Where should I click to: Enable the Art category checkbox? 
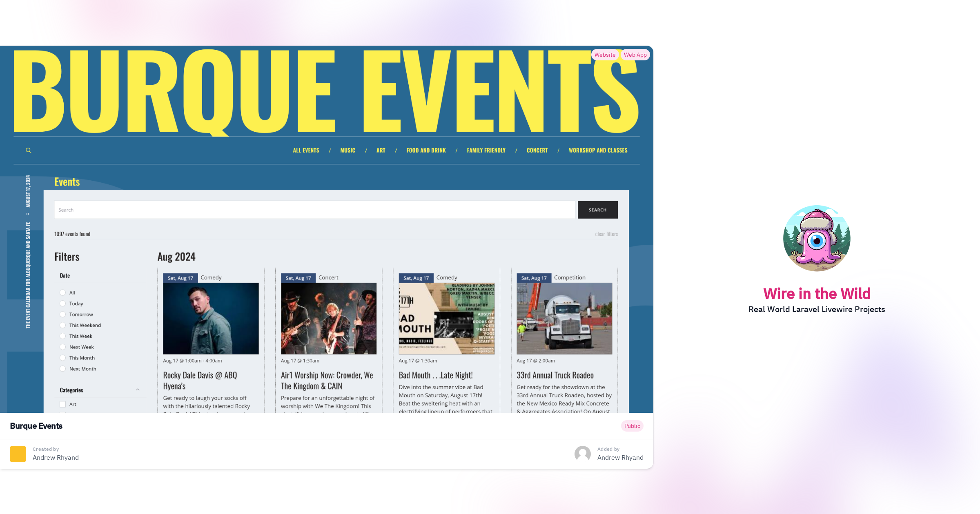[62, 404]
